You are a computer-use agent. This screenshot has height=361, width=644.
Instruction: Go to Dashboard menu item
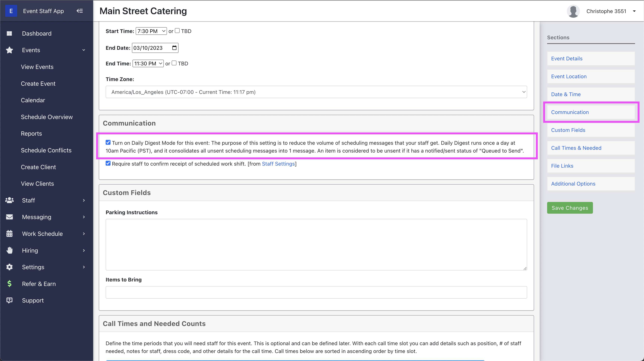pos(37,34)
